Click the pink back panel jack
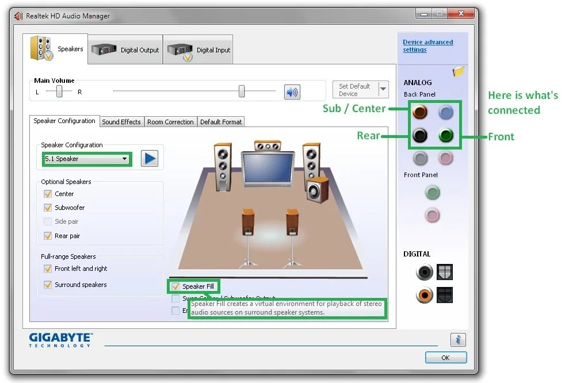 click(x=445, y=158)
